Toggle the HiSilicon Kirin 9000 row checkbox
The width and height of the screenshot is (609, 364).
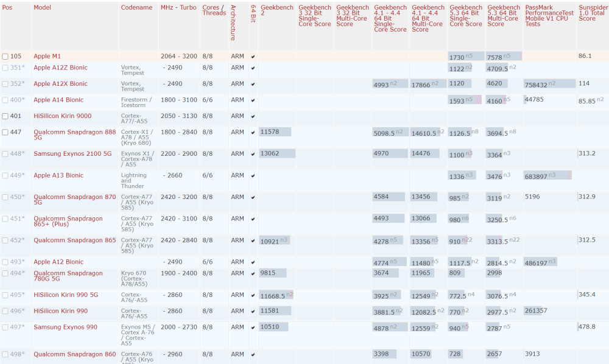(5, 116)
